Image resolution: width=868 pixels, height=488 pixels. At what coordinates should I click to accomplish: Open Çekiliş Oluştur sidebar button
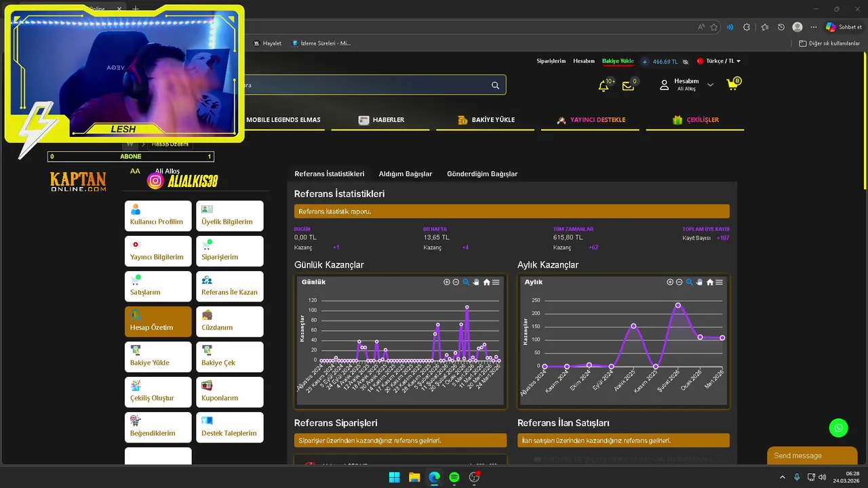coord(158,392)
